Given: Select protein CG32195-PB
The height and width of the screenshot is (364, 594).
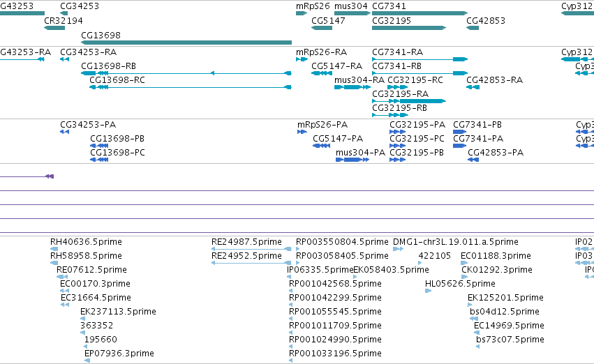Looking at the screenshot, I should coord(417,153).
